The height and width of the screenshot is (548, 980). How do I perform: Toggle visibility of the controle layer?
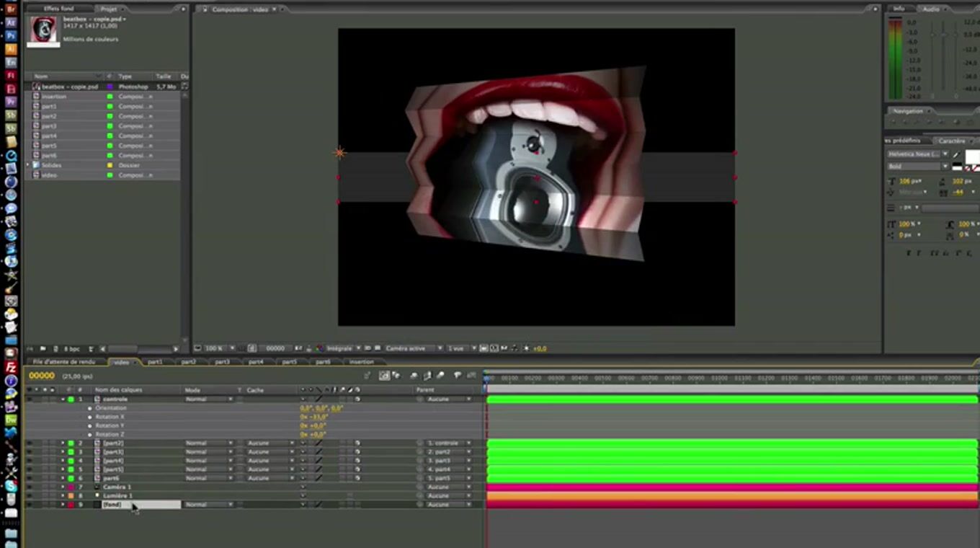30,399
